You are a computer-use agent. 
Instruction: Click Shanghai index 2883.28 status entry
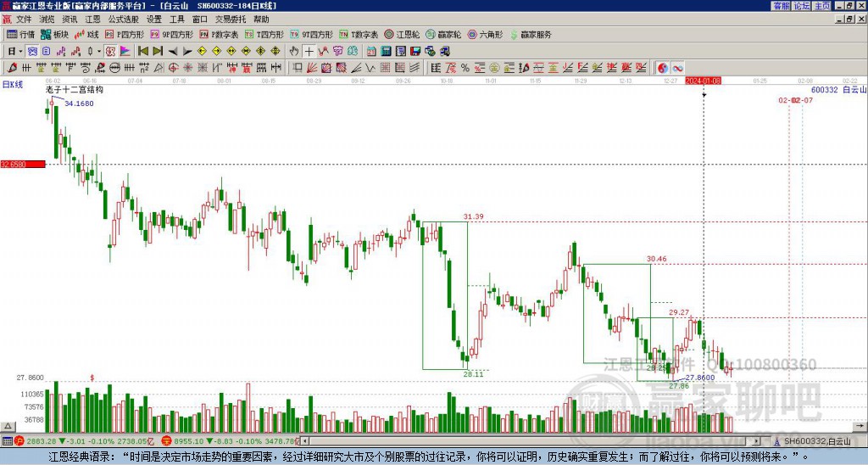click(84, 441)
